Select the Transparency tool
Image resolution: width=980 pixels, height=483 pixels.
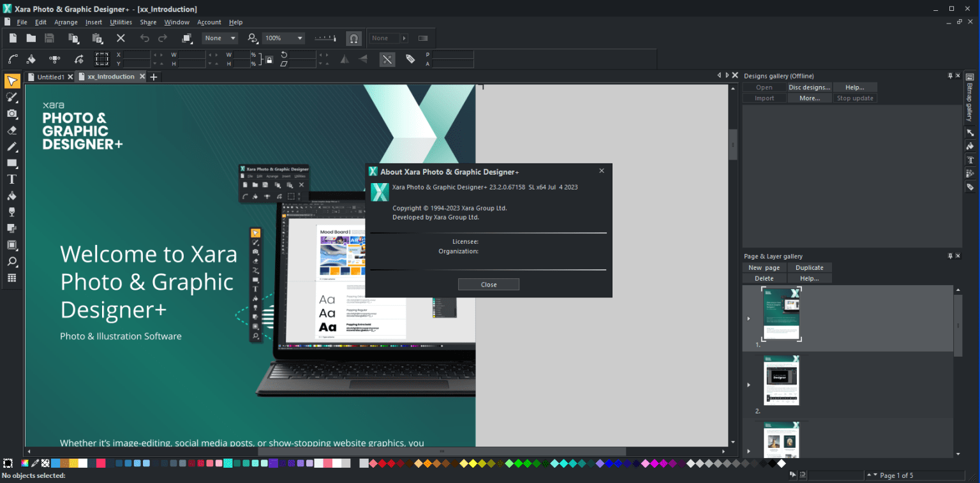click(x=11, y=211)
